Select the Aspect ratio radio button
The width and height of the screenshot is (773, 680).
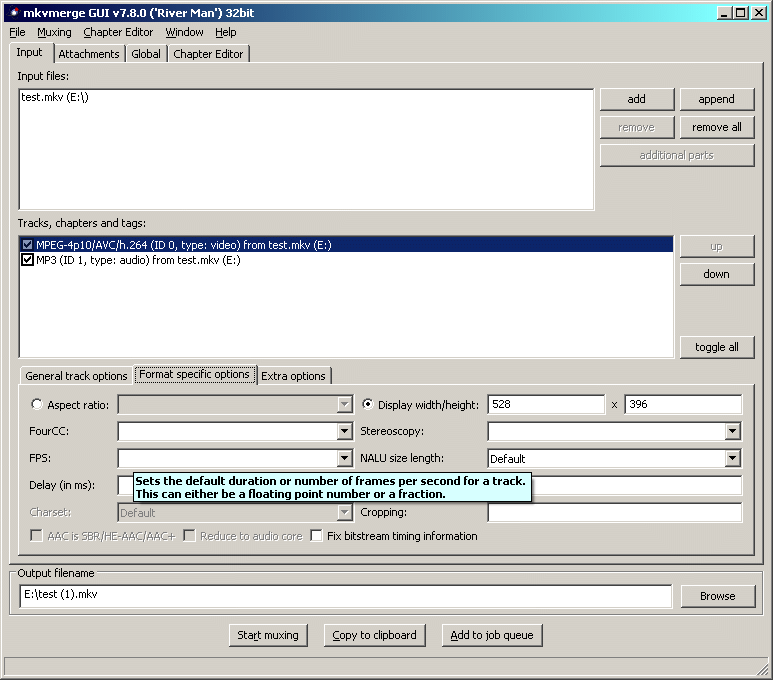(36, 404)
